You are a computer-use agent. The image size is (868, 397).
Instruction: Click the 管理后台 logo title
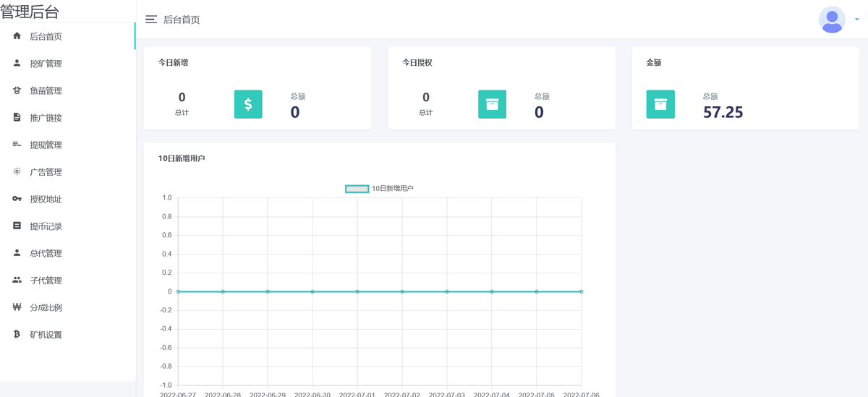click(30, 12)
